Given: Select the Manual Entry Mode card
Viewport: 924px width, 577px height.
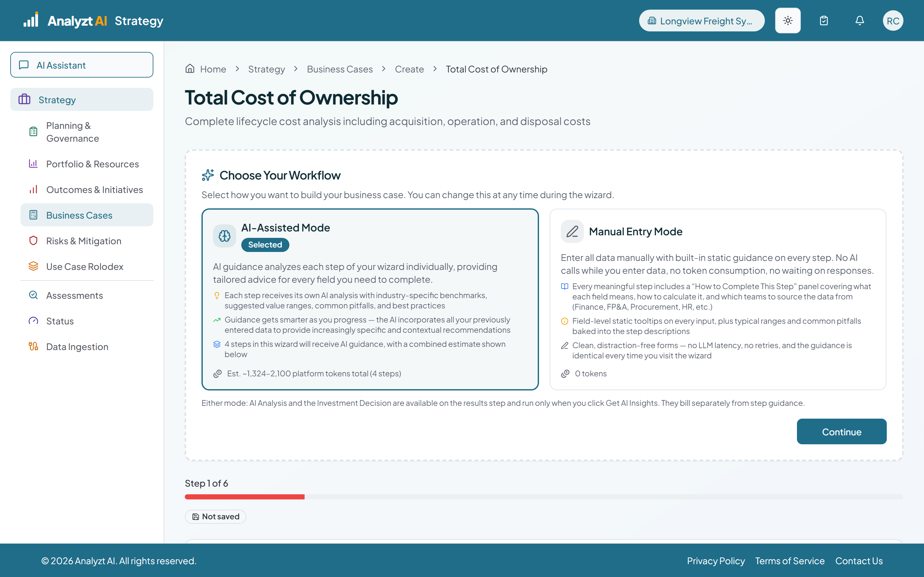Looking at the screenshot, I should tap(717, 299).
